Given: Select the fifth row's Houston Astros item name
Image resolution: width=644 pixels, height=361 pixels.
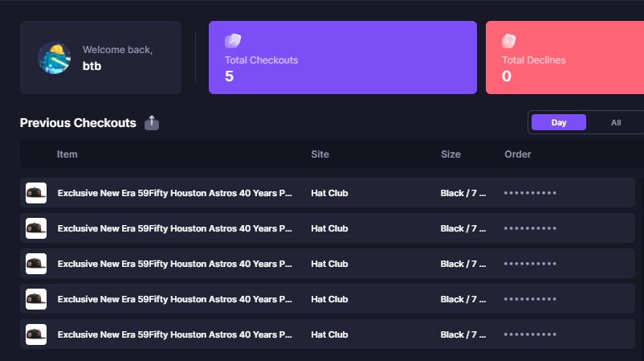Looking at the screenshot, I should pyautogui.click(x=174, y=334).
